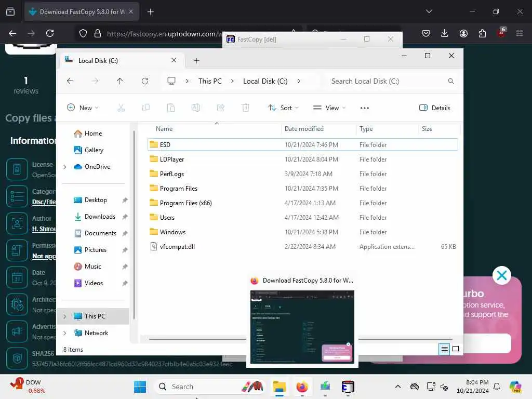
Task: Click Firefox taskbar preview thumbnail
Action: click(x=302, y=327)
